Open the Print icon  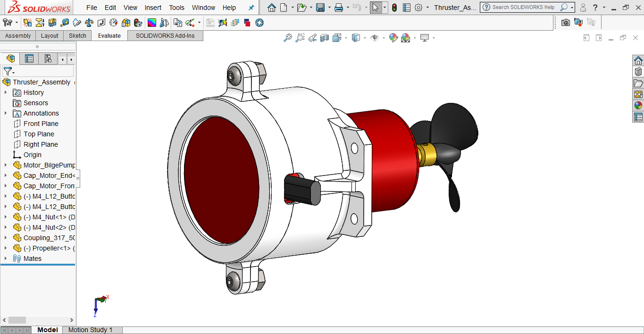point(338,8)
